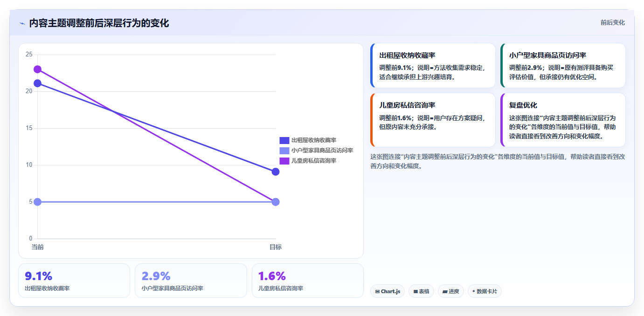Image resolution: width=644 pixels, height=316 pixels.
Task: Click the 小户型家具商品页访问率 caption under 2.9%
Action: point(173,289)
